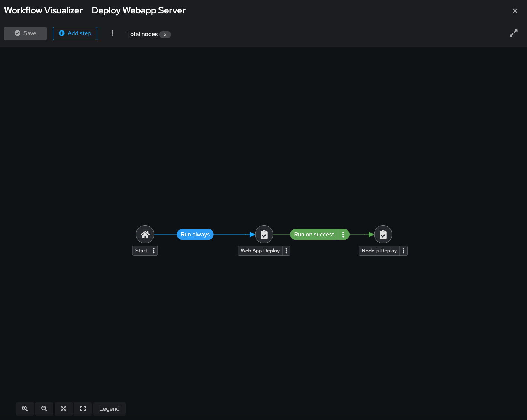This screenshot has width=527, height=420.
Task: Open the Run on success link menu
Action: [x=343, y=235]
